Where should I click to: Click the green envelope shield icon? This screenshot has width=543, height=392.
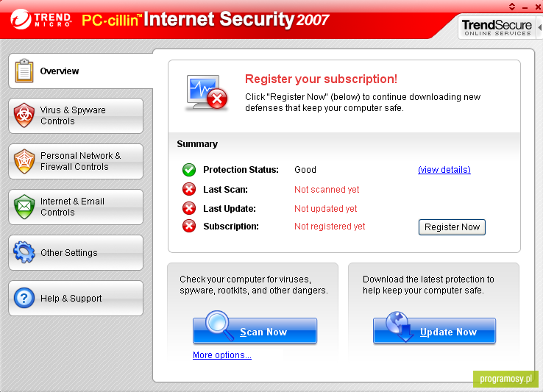click(24, 207)
